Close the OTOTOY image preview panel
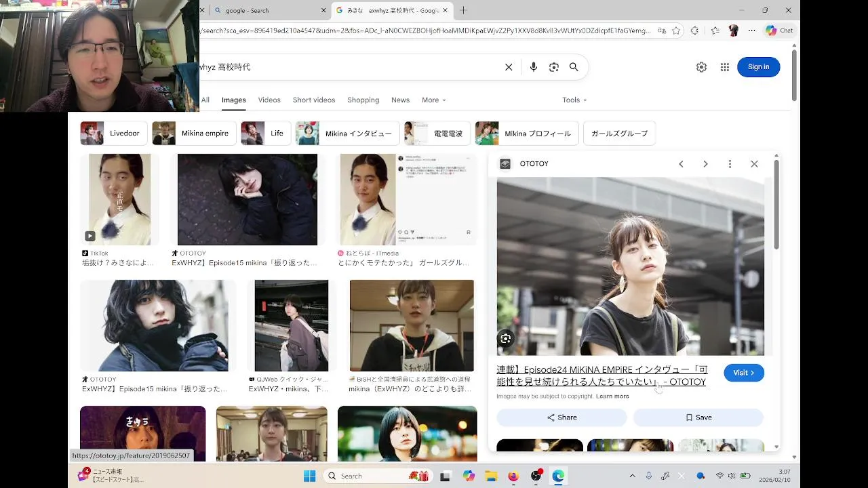The image size is (868, 488). 754,164
